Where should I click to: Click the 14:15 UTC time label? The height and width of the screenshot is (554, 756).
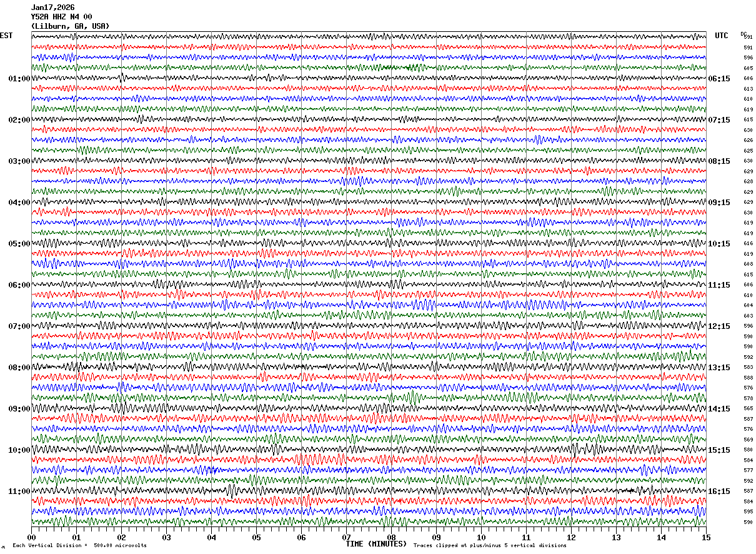(x=719, y=409)
